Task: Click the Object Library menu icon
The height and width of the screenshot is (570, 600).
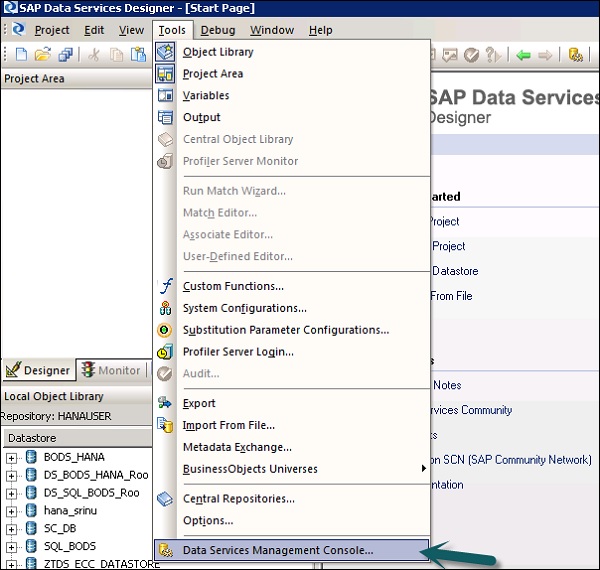Action: point(165,52)
